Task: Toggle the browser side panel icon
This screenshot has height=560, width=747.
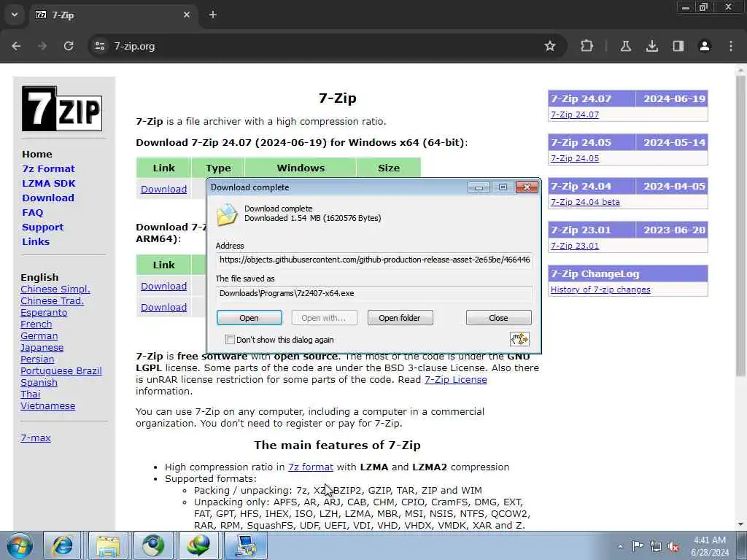Action: 678,46
